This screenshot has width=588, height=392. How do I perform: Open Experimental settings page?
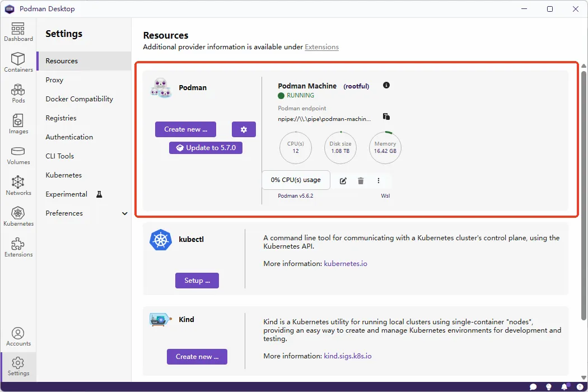[84, 194]
